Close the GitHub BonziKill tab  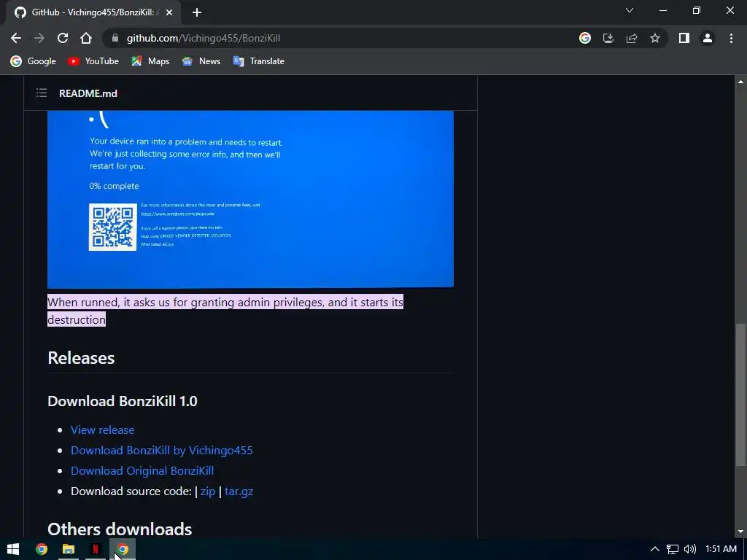coord(169,12)
